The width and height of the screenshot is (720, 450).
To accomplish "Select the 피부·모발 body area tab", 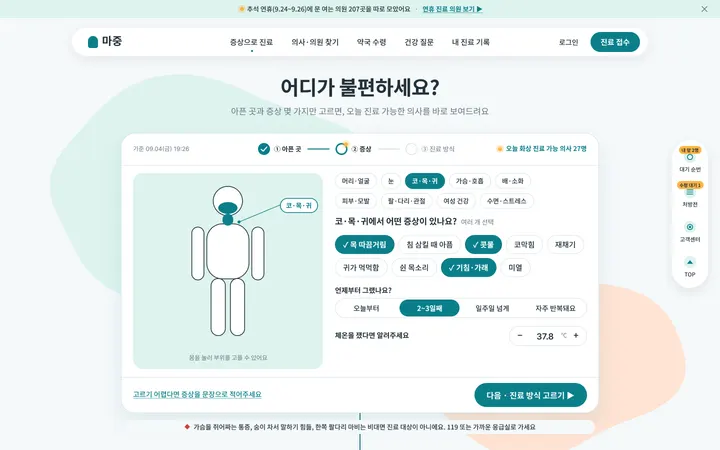I will 356,201.
